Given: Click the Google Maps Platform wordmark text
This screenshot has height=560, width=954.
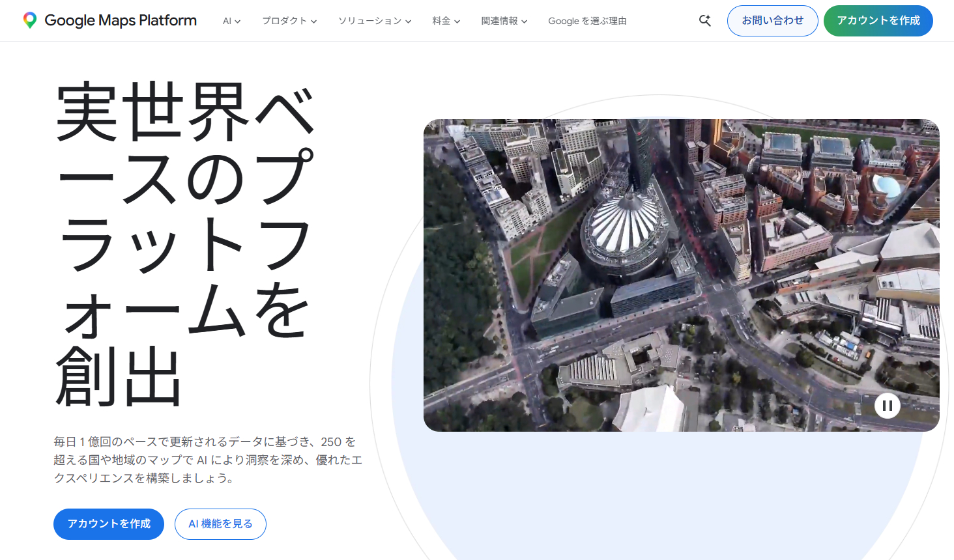Looking at the screenshot, I should coord(121,21).
